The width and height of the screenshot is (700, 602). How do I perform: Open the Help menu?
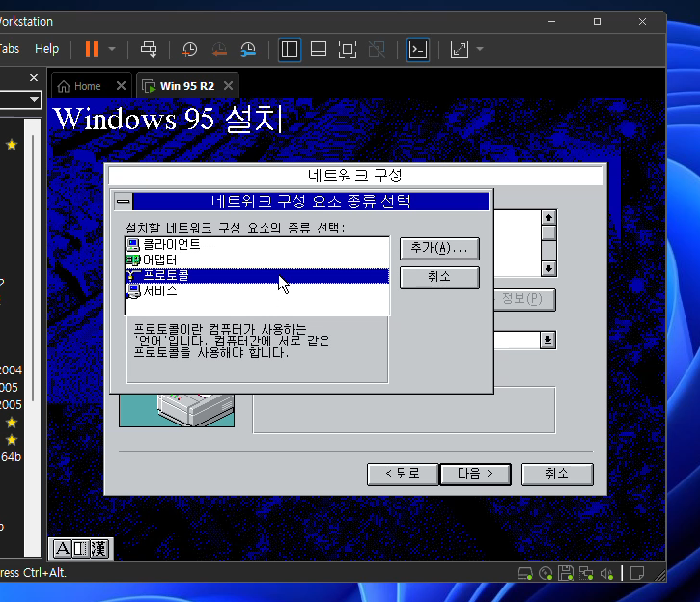(x=47, y=48)
